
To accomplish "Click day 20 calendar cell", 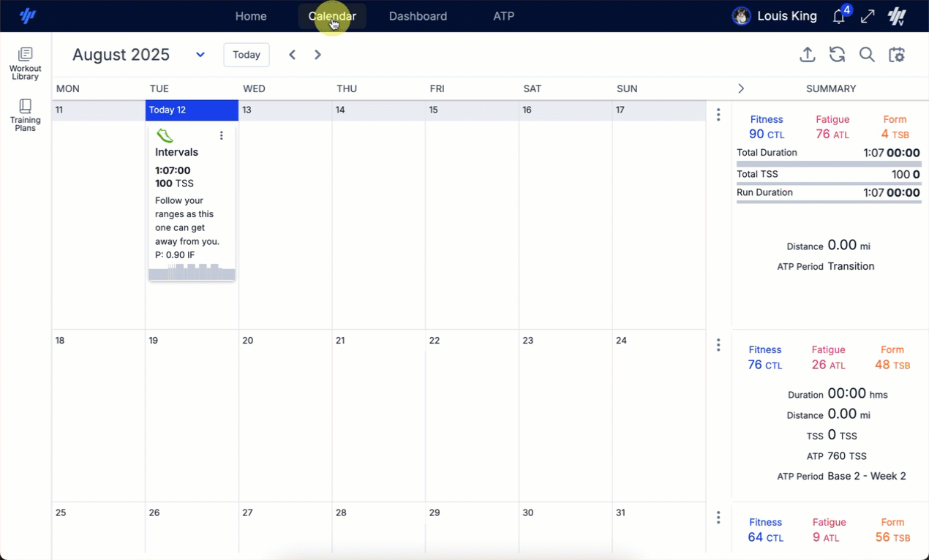I will click(x=285, y=415).
